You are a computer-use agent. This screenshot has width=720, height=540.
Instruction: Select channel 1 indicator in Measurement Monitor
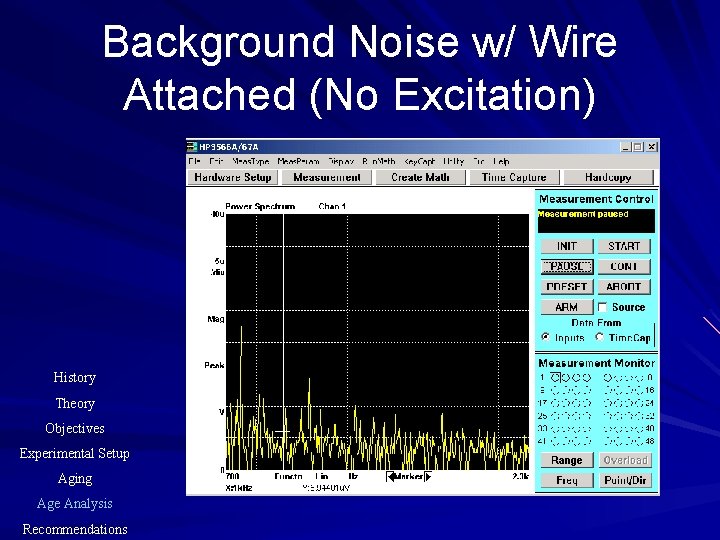[556, 378]
